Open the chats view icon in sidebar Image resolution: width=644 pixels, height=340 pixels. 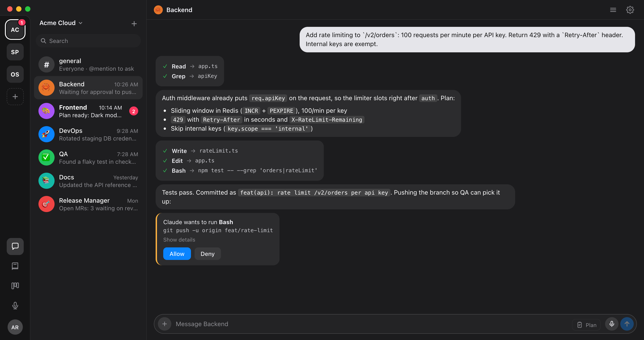[x=15, y=246]
